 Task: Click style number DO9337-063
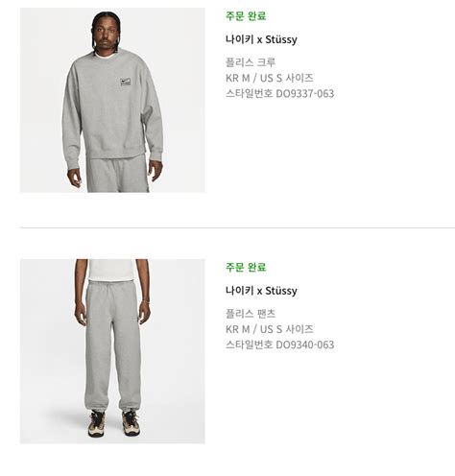305,93
